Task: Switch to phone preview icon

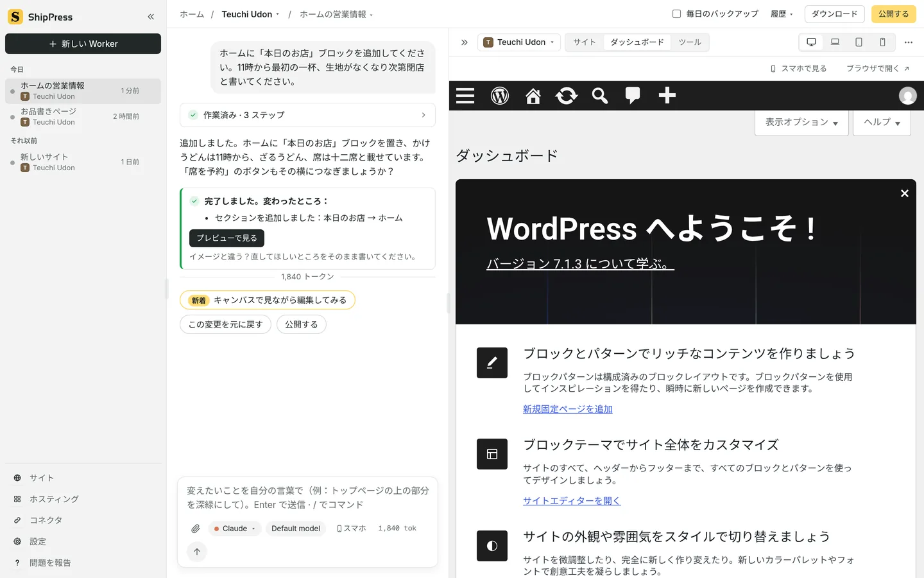Action: (x=882, y=42)
